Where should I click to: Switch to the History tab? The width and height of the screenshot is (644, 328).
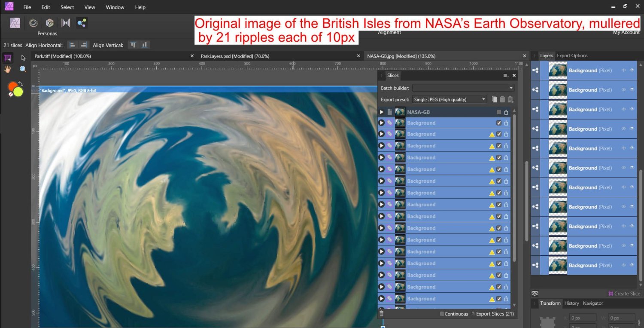click(571, 303)
